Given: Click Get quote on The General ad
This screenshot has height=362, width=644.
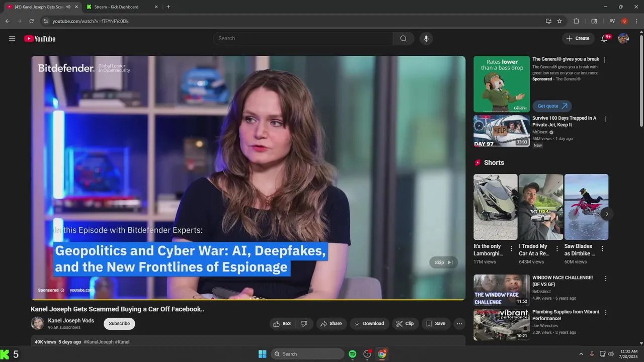Looking at the screenshot, I should pos(552,106).
